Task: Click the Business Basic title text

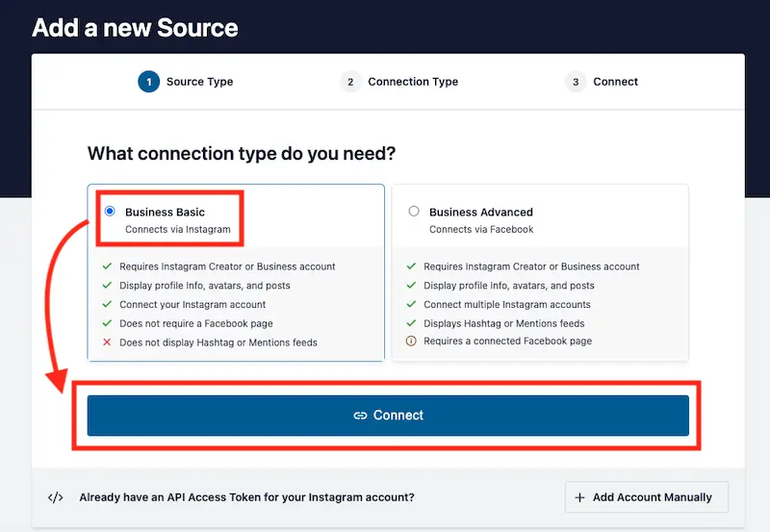Action: coord(165,212)
